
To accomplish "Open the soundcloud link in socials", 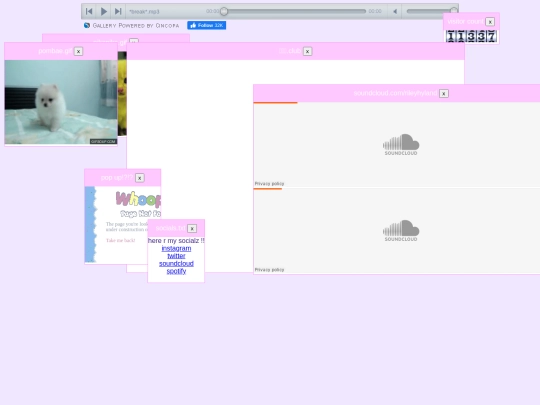I will (x=176, y=263).
